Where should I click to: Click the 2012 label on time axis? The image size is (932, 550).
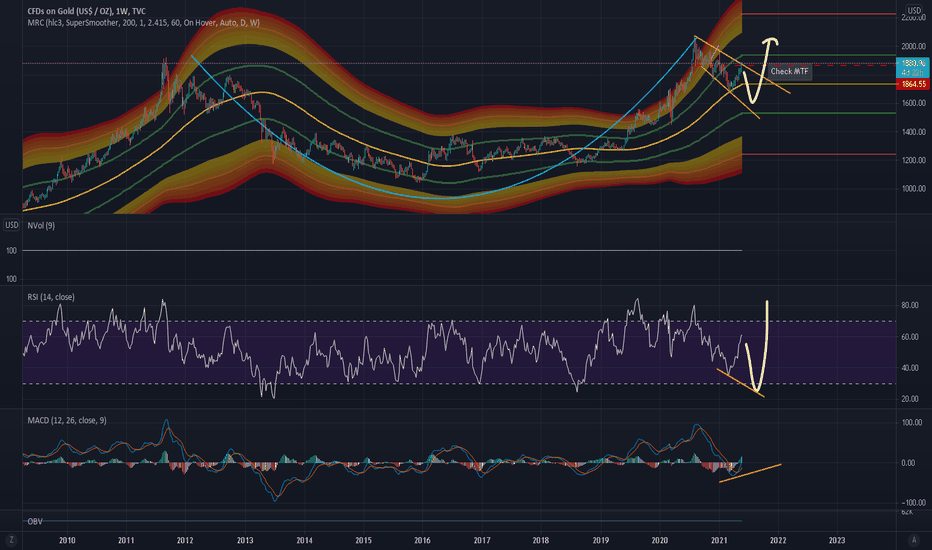185,540
